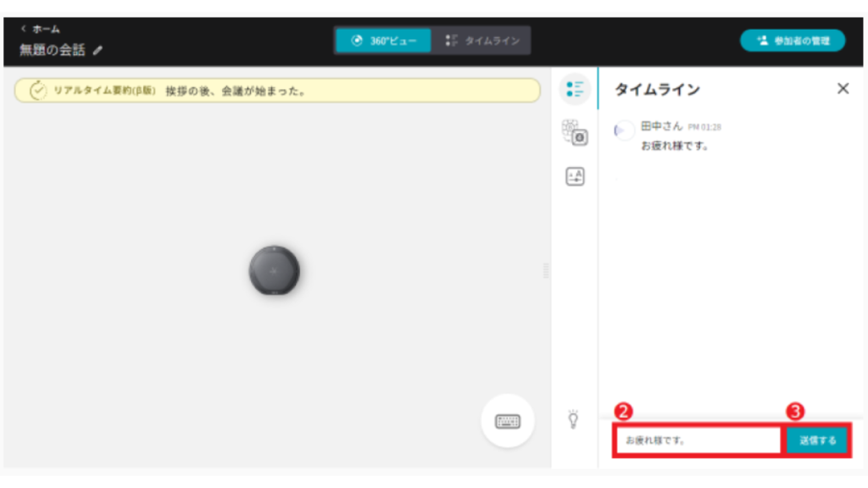
Task: Click the speaker device in the view
Action: 274,271
